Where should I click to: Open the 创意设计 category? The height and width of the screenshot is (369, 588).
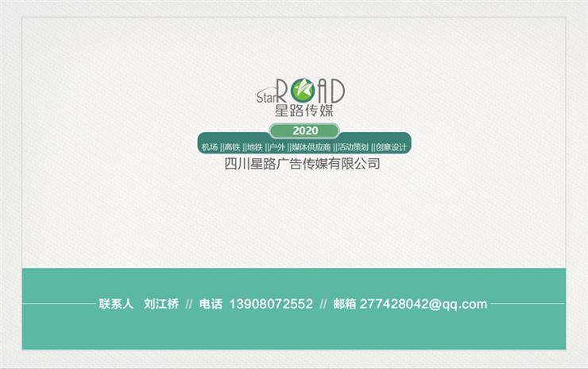(x=391, y=147)
